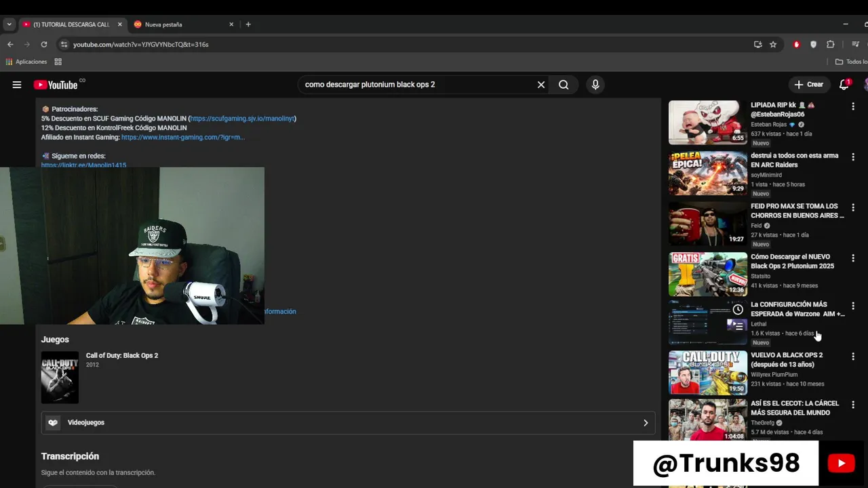Viewport: 868px width, 488px height.
Task: Switch to the Nueva pestaña tab
Action: 183,24
